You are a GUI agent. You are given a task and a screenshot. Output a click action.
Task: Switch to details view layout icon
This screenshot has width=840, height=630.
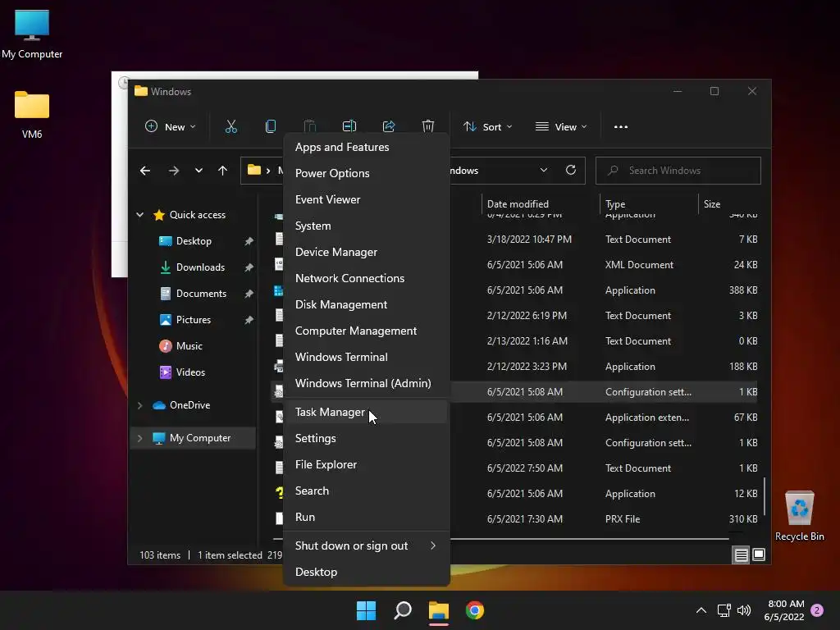click(741, 555)
